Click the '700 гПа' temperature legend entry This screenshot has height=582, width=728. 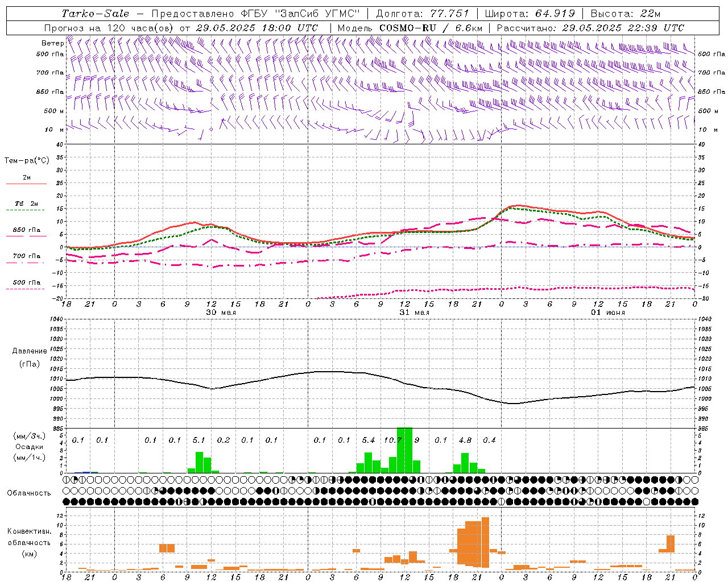coord(27,256)
